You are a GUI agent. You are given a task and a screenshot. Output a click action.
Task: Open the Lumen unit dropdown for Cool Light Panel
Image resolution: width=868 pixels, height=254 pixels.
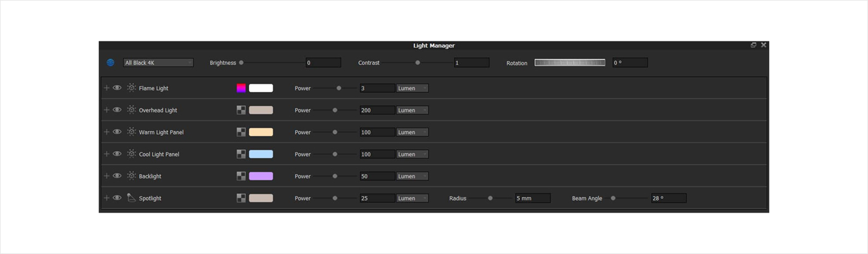click(x=412, y=154)
